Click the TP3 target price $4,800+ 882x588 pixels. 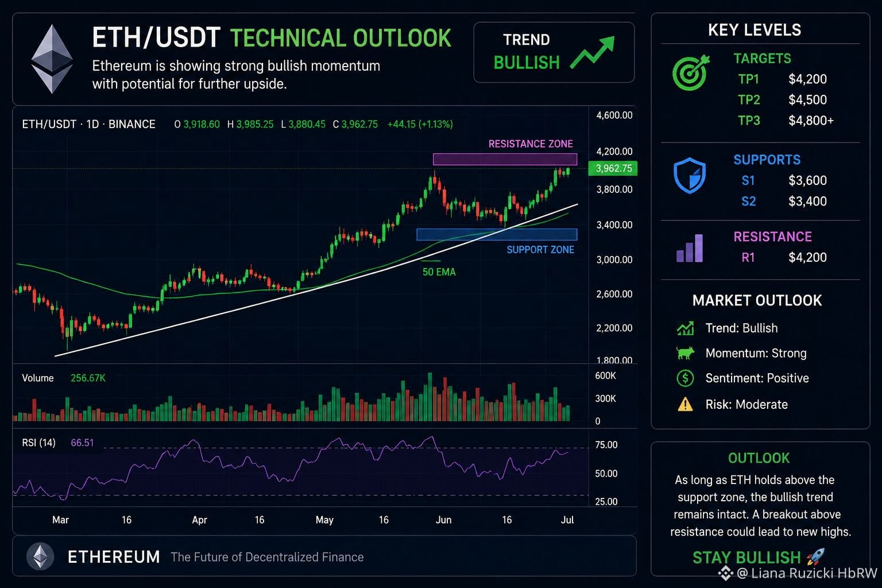[x=811, y=121]
